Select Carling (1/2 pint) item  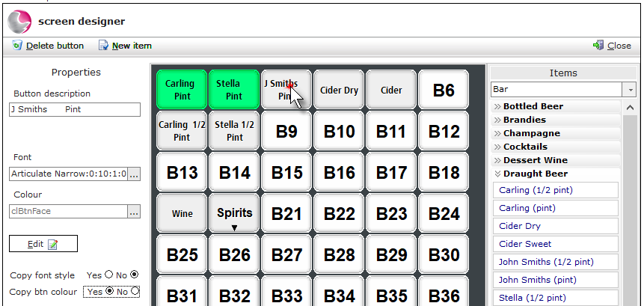[556, 190]
